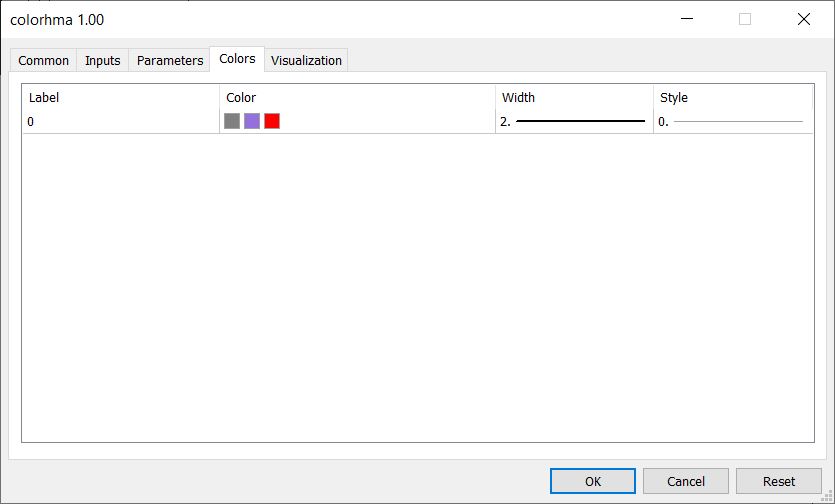Viewport: 835px width, 504px height.
Task: Go to the Visualization tab
Action: 306,60
